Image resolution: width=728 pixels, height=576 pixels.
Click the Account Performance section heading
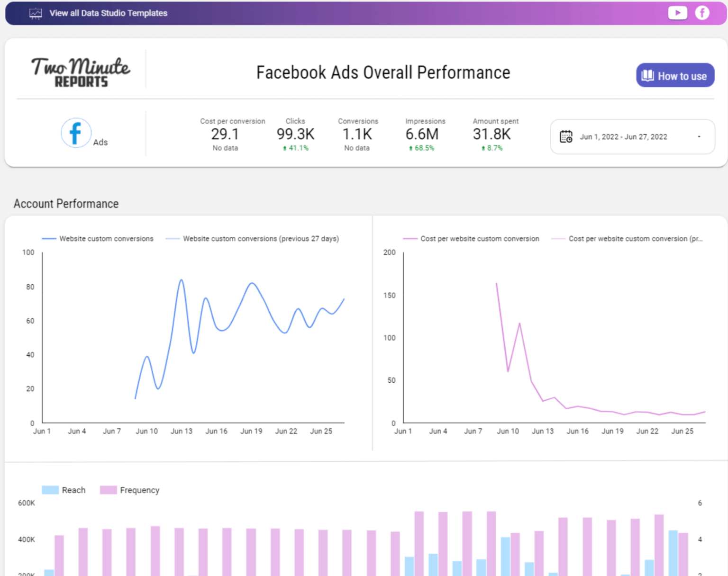pos(66,204)
